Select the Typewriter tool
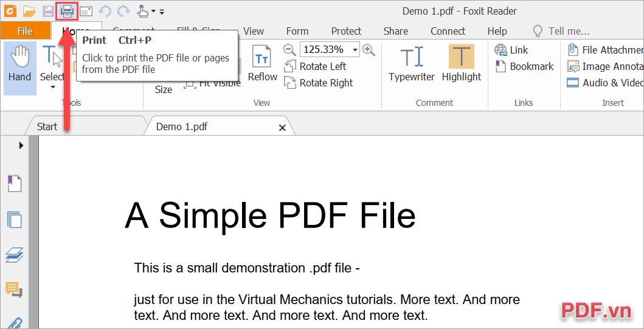This screenshot has height=329, width=644. point(412,64)
